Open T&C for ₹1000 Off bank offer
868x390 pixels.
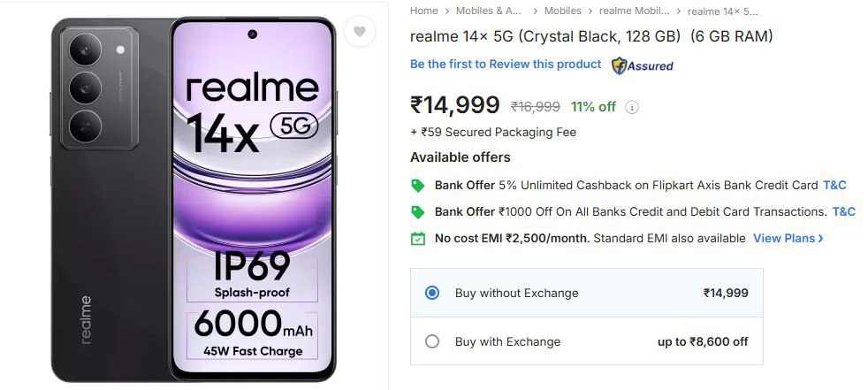[x=843, y=212]
